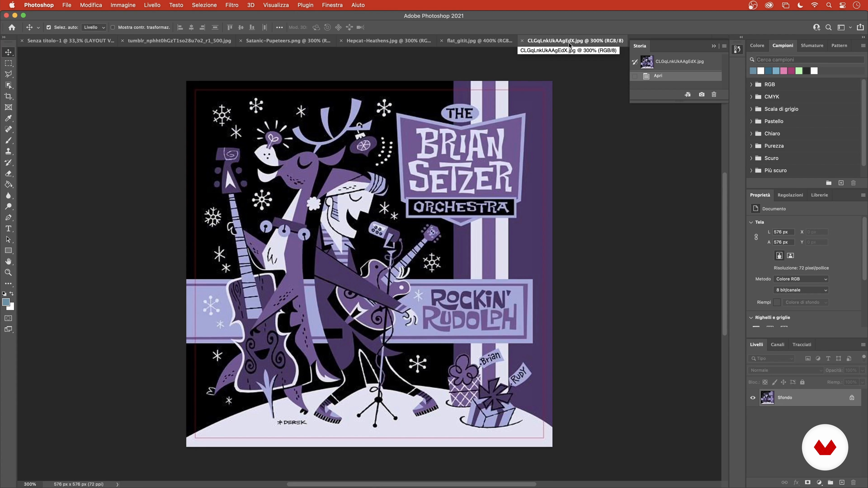The height and width of the screenshot is (488, 868).
Task: Expand the CMYK swatches folder
Action: click(751, 97)
